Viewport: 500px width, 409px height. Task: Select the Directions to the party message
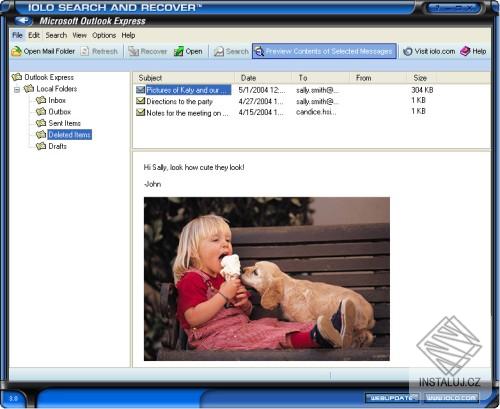click(179, 101)
